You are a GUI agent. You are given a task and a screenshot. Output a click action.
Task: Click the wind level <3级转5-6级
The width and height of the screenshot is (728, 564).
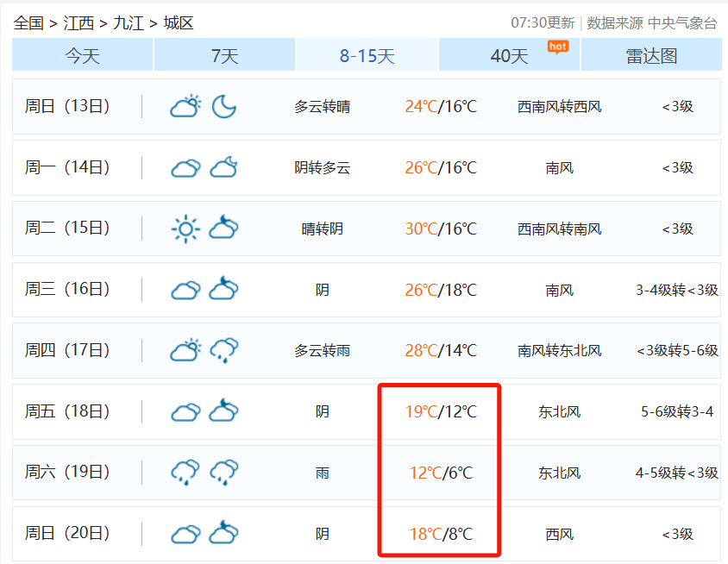pos(677,350)
